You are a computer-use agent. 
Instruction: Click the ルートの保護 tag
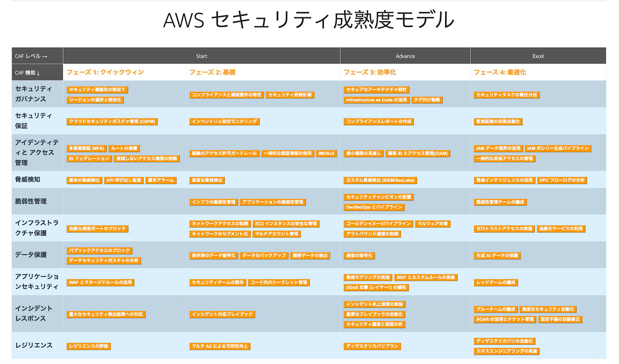124,148
